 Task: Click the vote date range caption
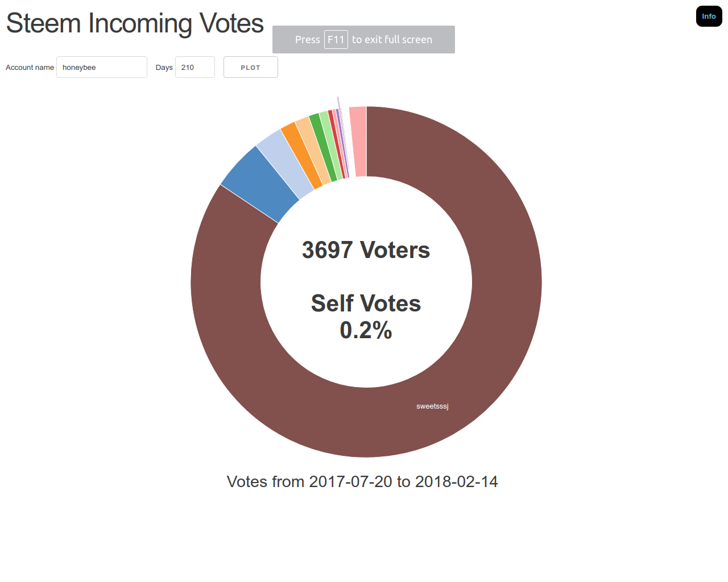pyautogui.click(x=362, y=481)
